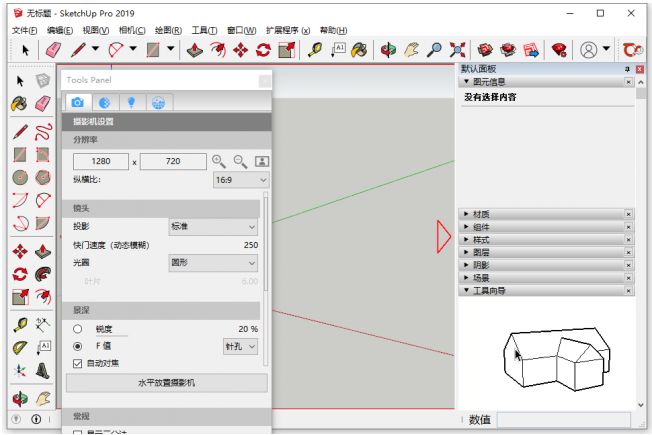
Task: Select the Zoom magnifier tool in top toolbar
Action: (434, 50)
